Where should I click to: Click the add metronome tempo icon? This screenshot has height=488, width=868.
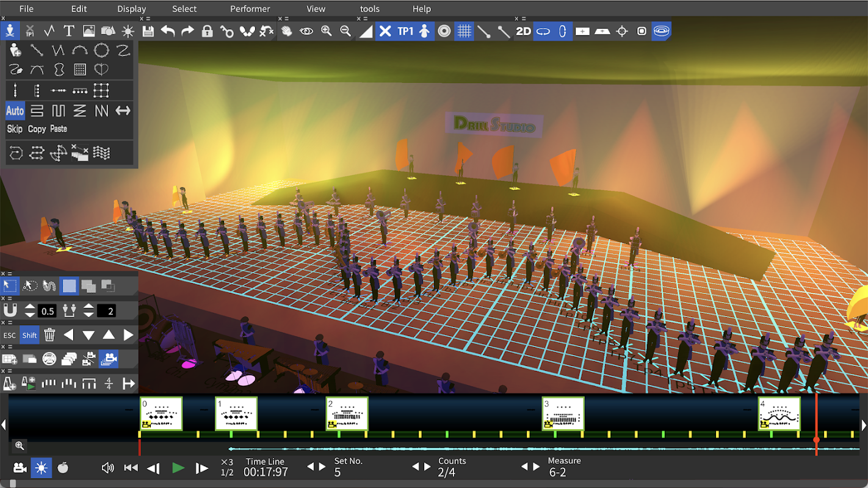click(9, 384)
